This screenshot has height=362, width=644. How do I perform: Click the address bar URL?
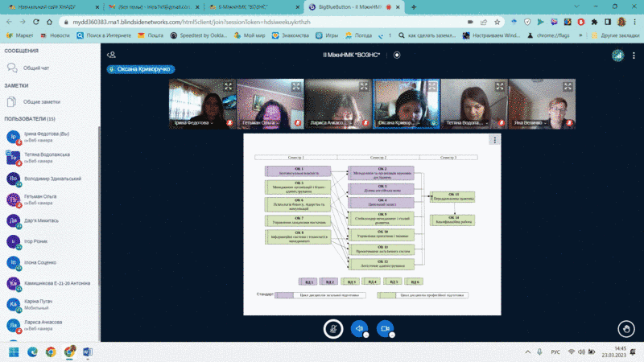[192, 23]
